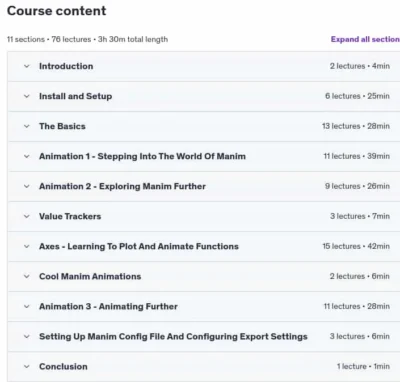Expand the Install and Setup chevron

(27, 96)
